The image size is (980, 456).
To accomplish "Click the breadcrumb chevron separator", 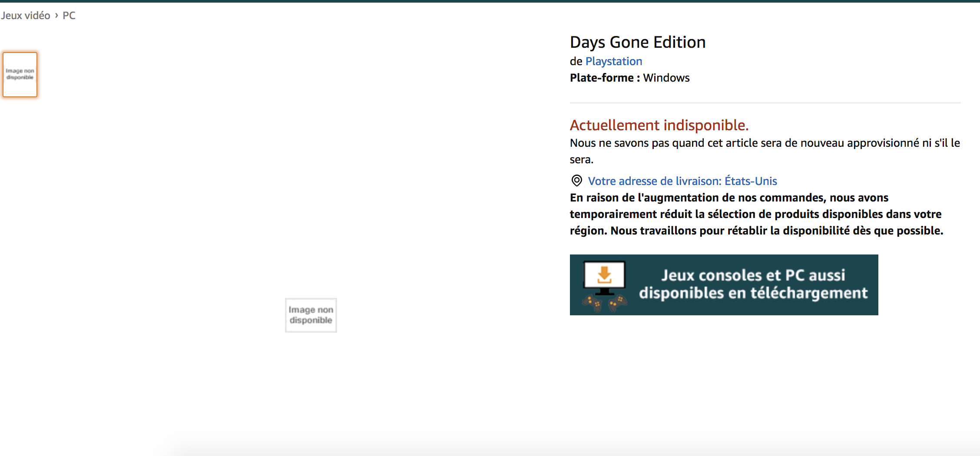I will 56,15.
